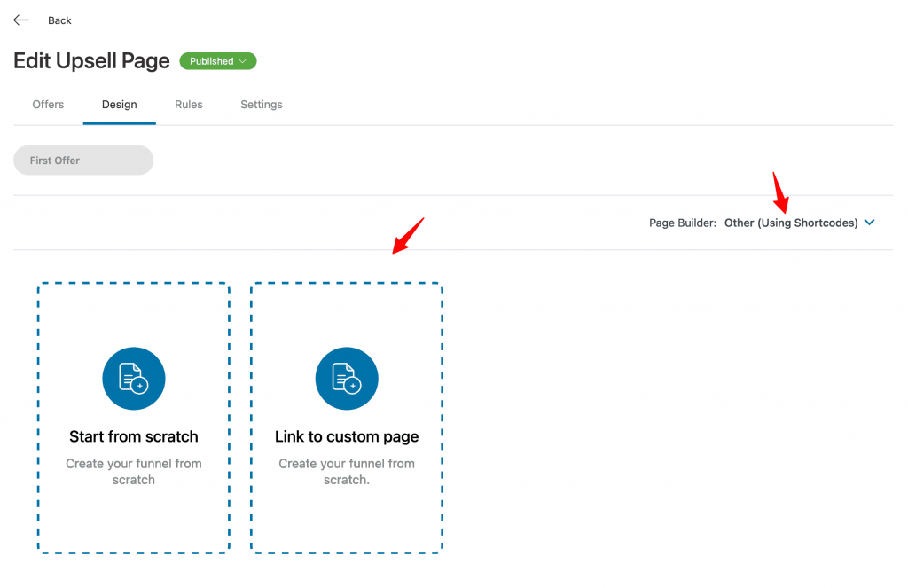Screen dimensions: 908x588
Task: Click the back arrow icon
Action: pyautogui.click(x=21, y=20)
